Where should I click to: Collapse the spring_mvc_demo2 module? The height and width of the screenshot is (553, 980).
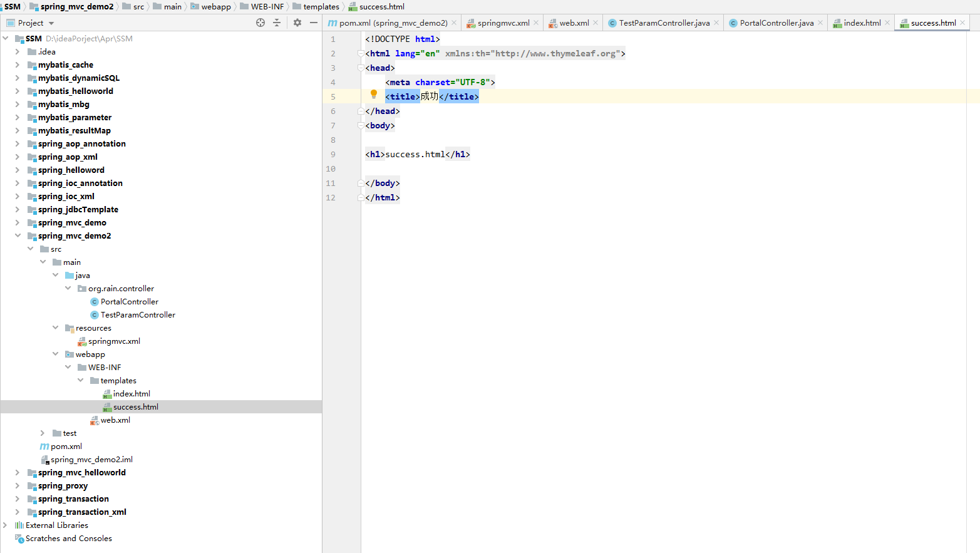[x=18, y=235]
